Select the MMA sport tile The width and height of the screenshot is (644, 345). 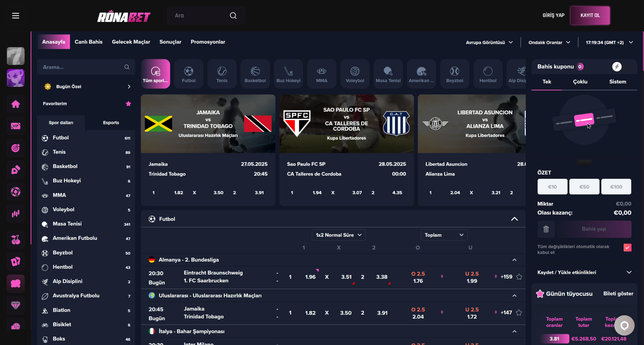click(321, 74)
